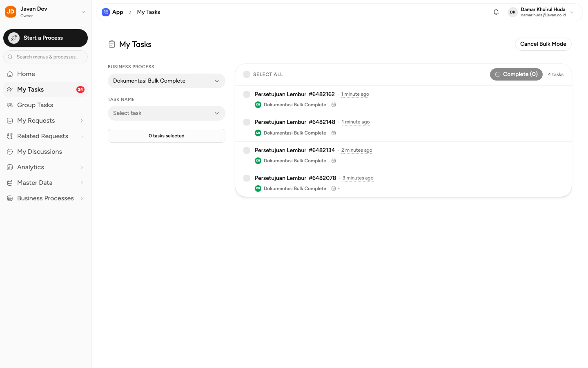Expand the Master Data submenu chevron
This screenshot has width=588, height=368.
[x=82, y=183]
